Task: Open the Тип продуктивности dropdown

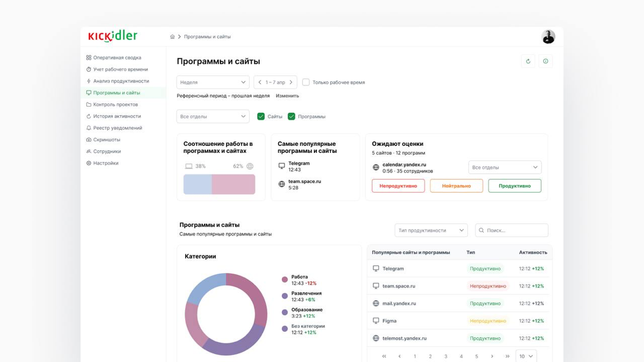Action: (x=431, y=231)
